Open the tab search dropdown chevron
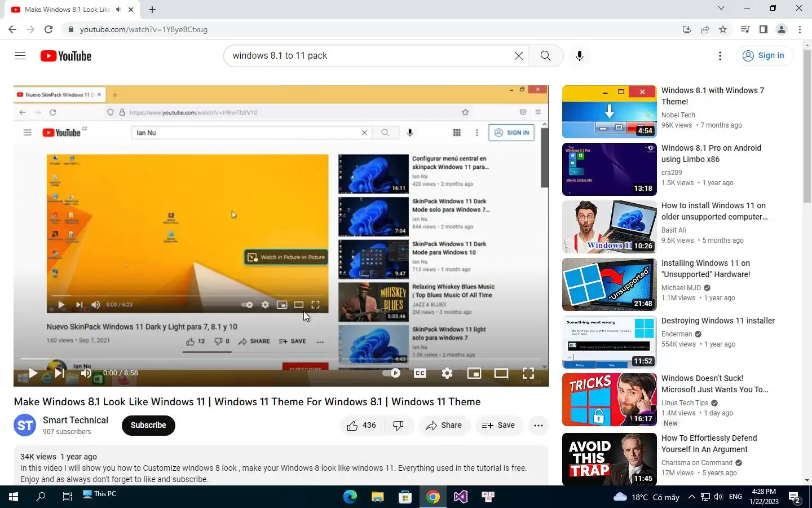812x508 pixels. [721, 8]
